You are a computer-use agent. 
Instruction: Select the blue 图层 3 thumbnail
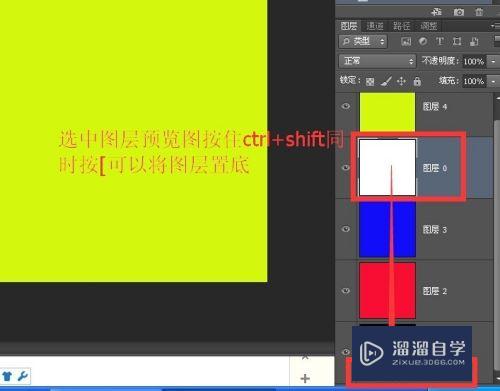387,229
